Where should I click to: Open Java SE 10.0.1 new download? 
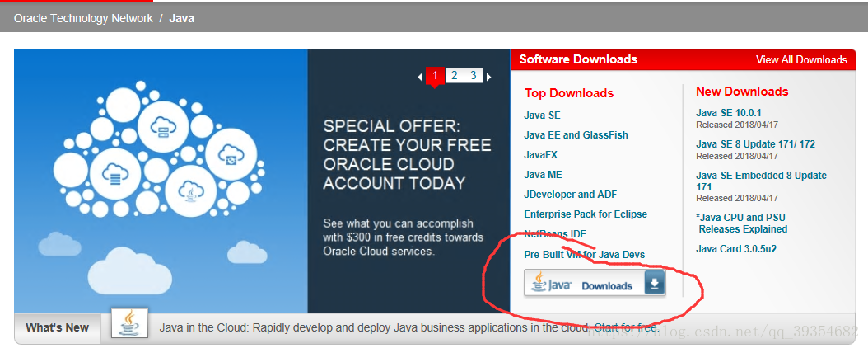pos(729,113)
